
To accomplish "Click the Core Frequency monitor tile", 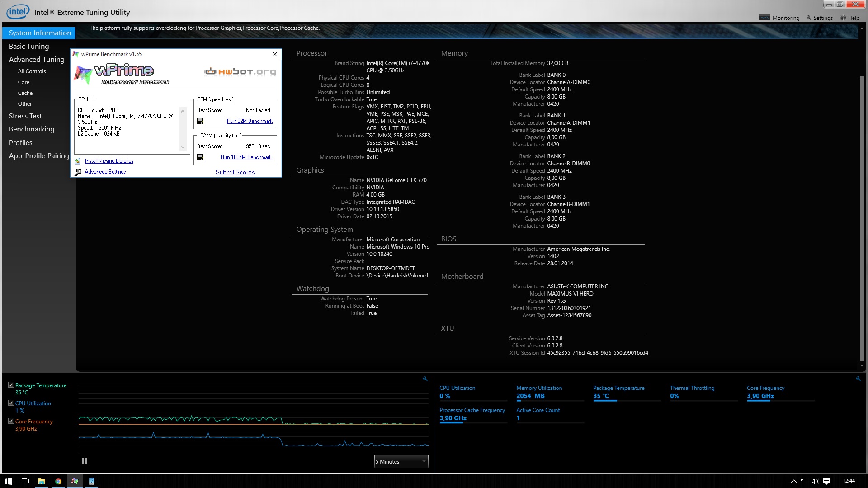I will [781, 393].
